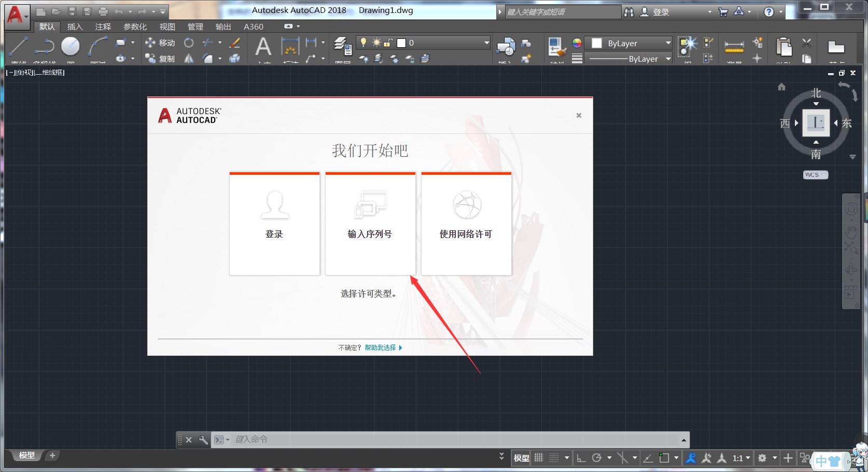Image resolution: width=868 pixels, height=472 pixels.
Task: Choose the 输入序列号 card
Action: 370,224
